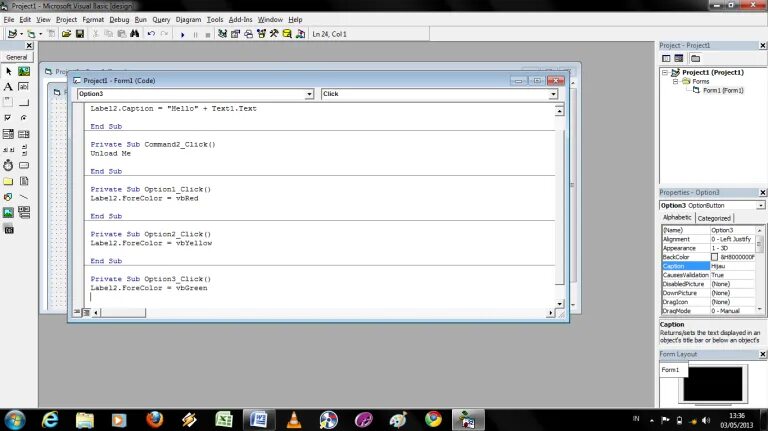
Task: Select the Line control in the toolbox
Action: click(24, 196)
